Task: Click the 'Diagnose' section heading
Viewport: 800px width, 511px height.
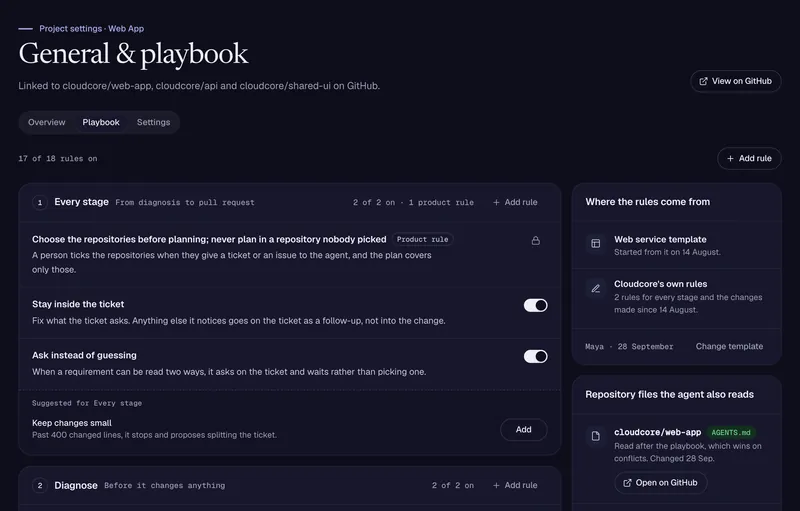Action: pyautogui.click(x=76, y=486)
